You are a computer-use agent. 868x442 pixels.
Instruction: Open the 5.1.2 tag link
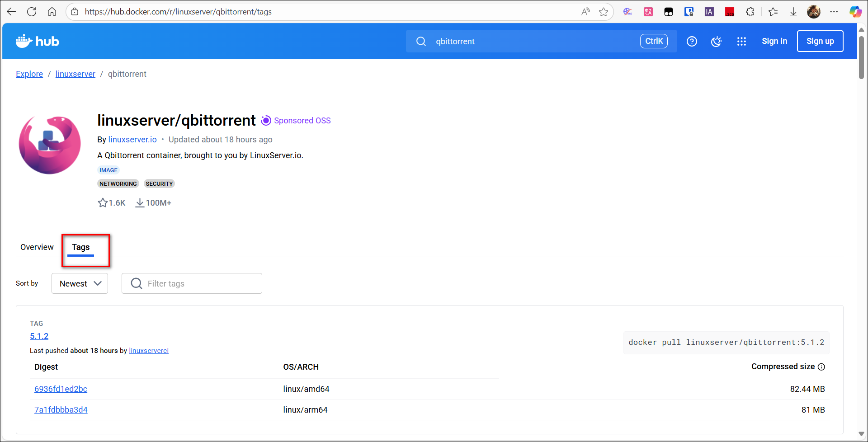tap(39, 336)
